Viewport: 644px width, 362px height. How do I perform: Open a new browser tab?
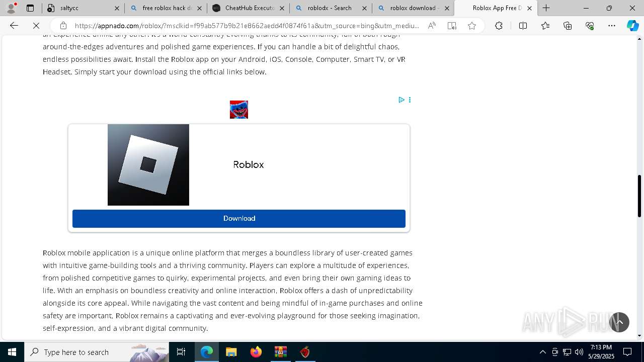pyautogui.click(x=546, y=8)
